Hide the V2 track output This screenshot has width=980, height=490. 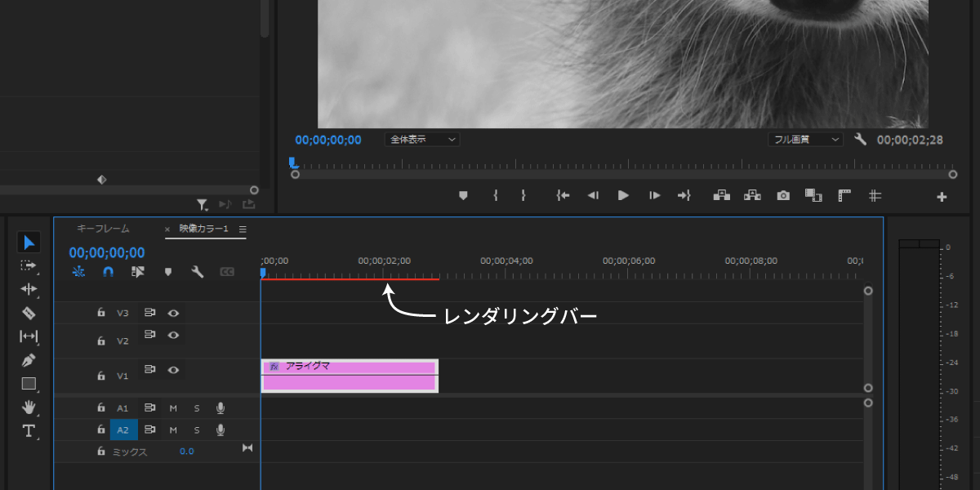pos(173,335)
